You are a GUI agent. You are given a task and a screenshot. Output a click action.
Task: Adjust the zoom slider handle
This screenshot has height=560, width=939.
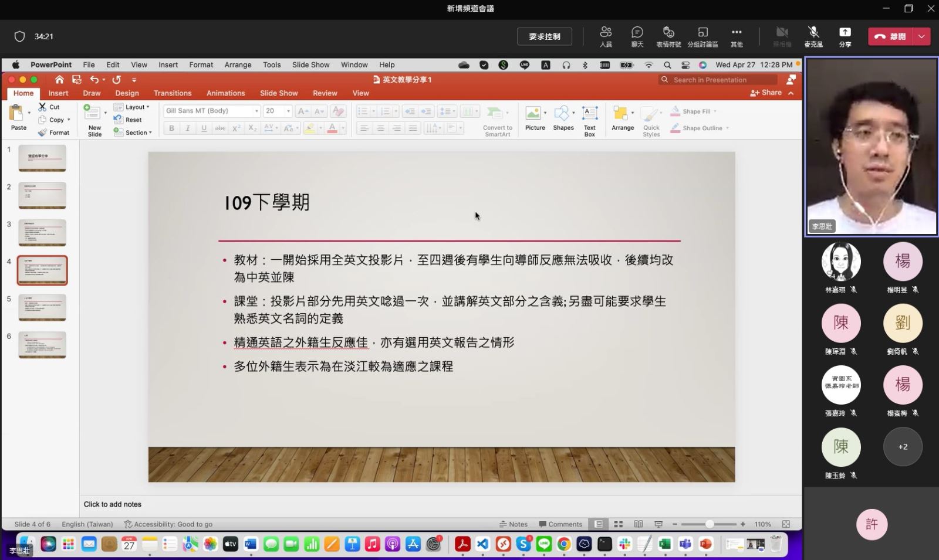click(x=710, y=524)
